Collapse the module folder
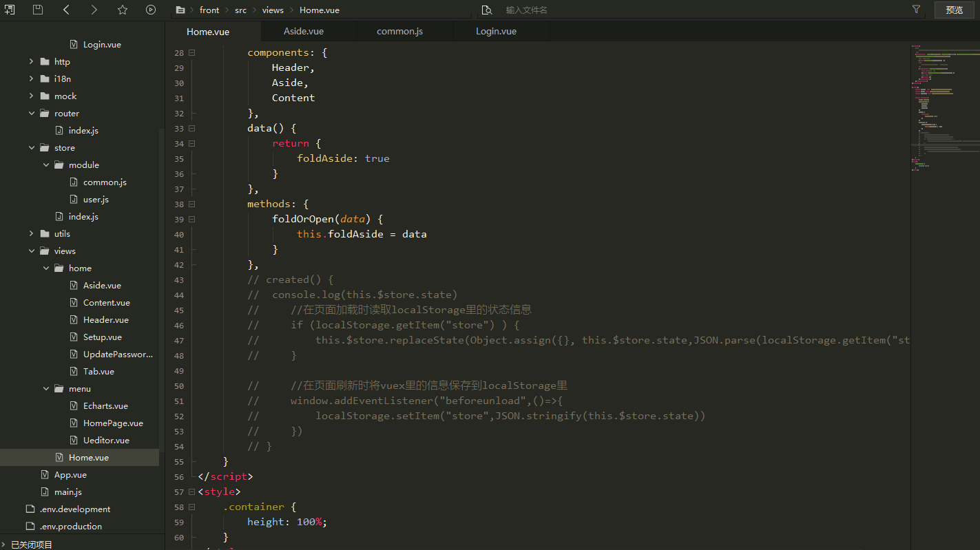 (x=46, y=165)
